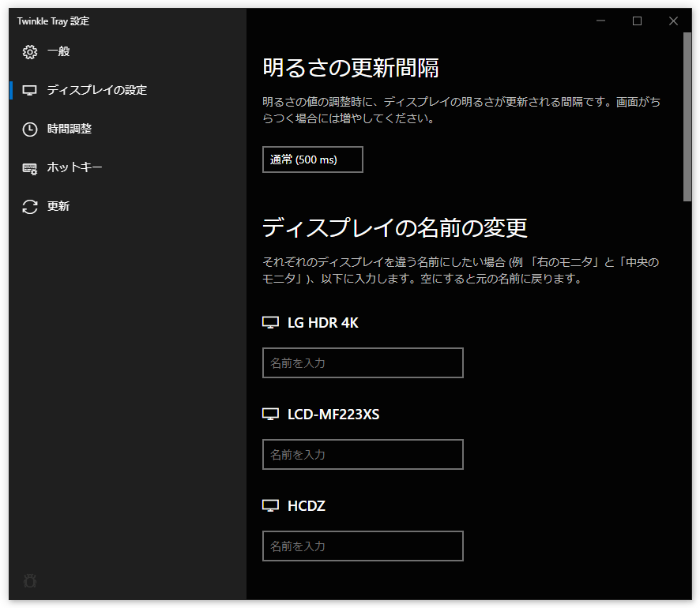700x608 pixels.
Task: Switch to the 更新 page
Action: [x=128, y=207]
